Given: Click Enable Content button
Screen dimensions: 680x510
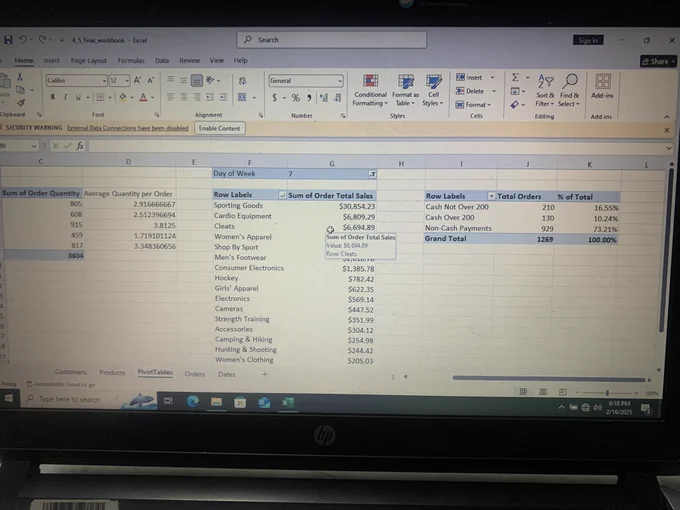Looking at the screenshot, I should point(219,128).
